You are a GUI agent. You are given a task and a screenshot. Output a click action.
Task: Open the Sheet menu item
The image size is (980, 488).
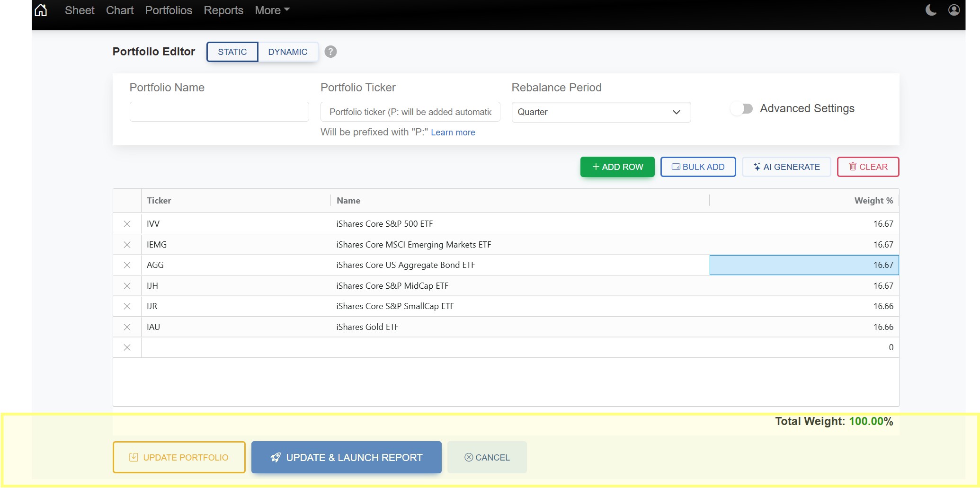(80, 10)
